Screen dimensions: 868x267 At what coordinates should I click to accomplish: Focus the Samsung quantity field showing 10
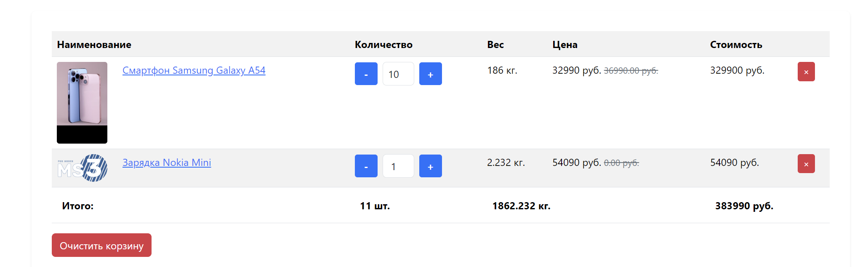tap(398, 74)
